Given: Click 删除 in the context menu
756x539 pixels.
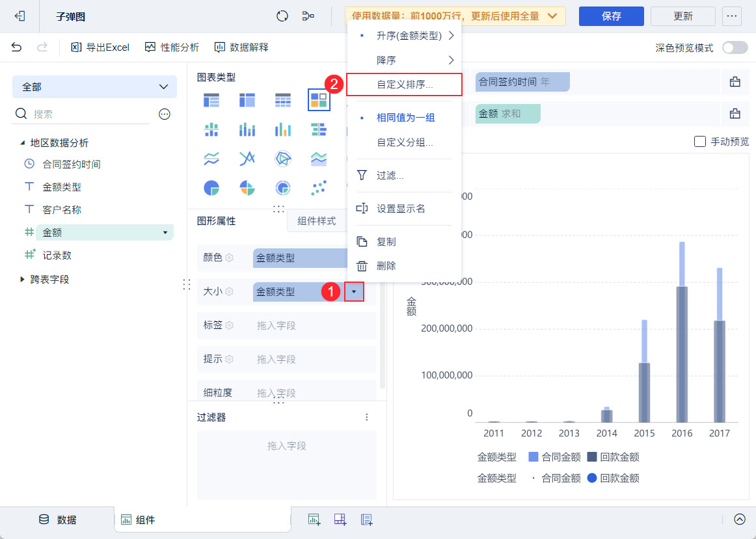Looking at the screenshot, I should click(404, 266).
